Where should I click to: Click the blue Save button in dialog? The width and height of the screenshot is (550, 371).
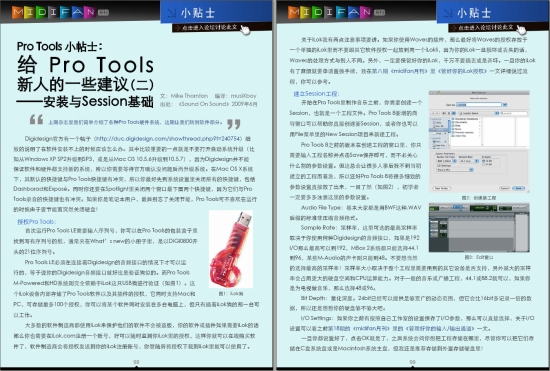(518, 188)
